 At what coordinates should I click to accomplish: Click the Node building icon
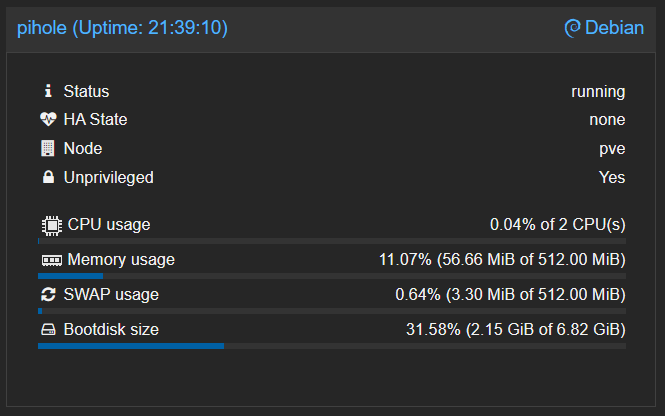47,149
